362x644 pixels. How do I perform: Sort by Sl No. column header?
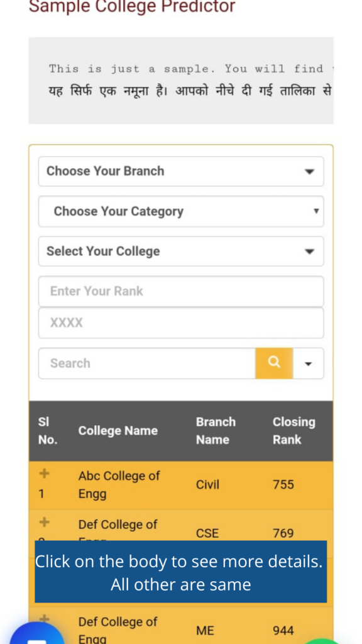48,431
